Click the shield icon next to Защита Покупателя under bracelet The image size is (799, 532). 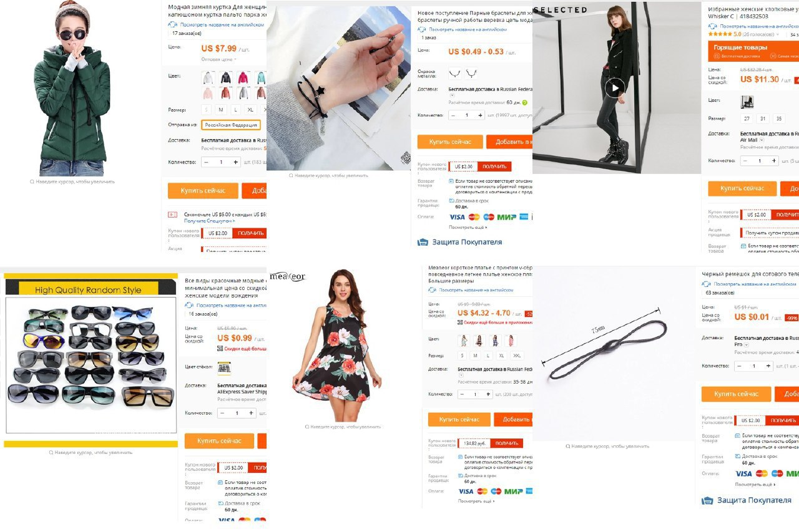pyautogui.click(x=423, y=242)
